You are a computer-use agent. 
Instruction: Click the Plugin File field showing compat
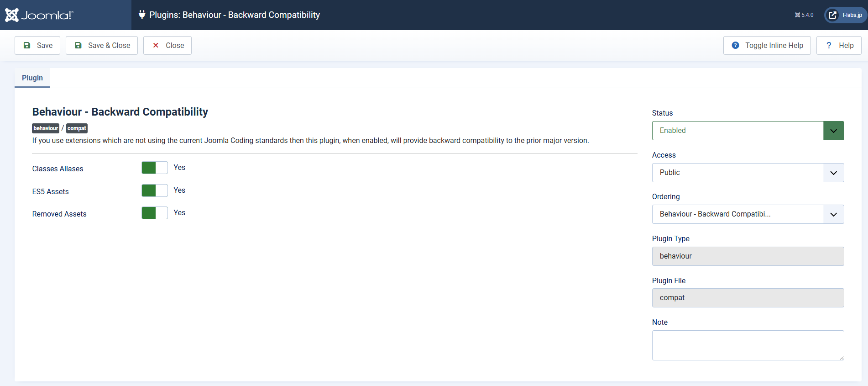point(748,298)
